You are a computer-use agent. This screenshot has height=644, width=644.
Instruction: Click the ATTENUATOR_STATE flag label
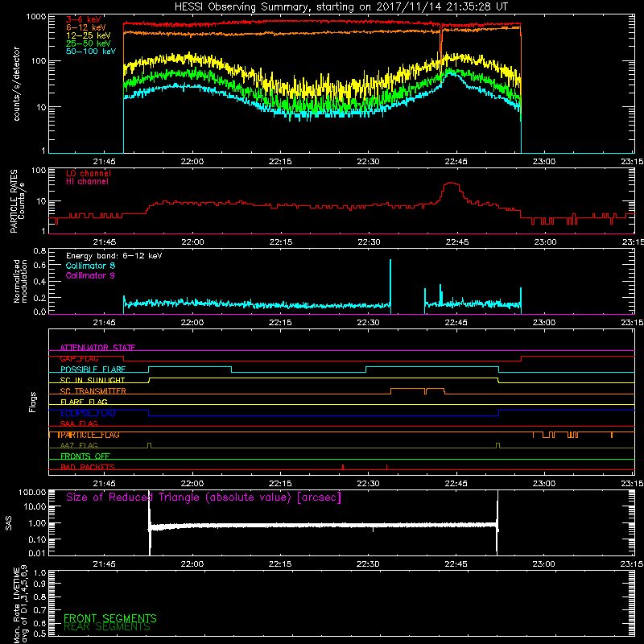coord(97,348)
